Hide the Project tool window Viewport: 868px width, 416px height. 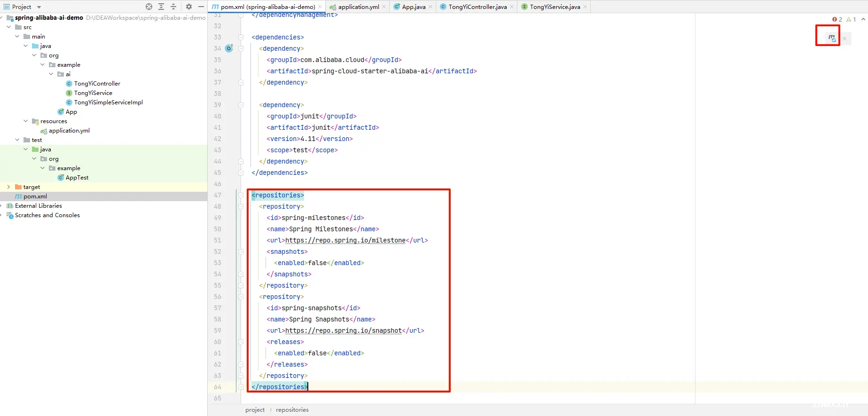coord(201,7)
